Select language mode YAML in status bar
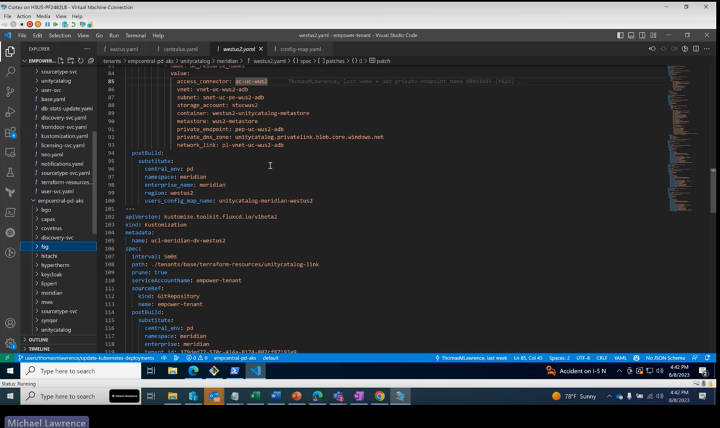The image size is (720, 428). click(x=620, y=358)
